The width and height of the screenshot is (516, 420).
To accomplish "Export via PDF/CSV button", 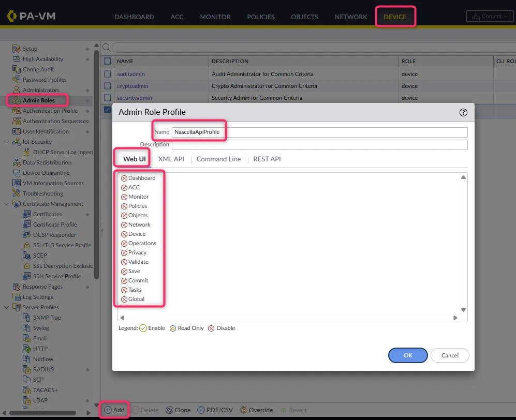I will pos(215,410).
